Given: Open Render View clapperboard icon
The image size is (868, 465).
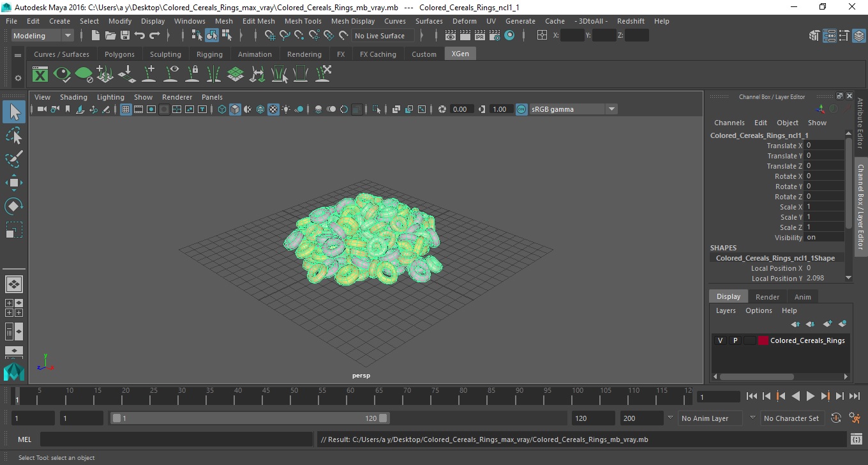Looking at the screenshot, I should (x=450, y=36).
